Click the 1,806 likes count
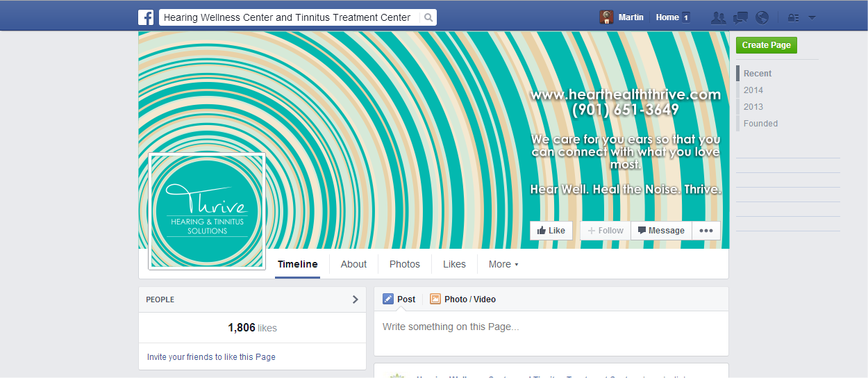This screenshot has width=868, height=378. click(252, 327)
